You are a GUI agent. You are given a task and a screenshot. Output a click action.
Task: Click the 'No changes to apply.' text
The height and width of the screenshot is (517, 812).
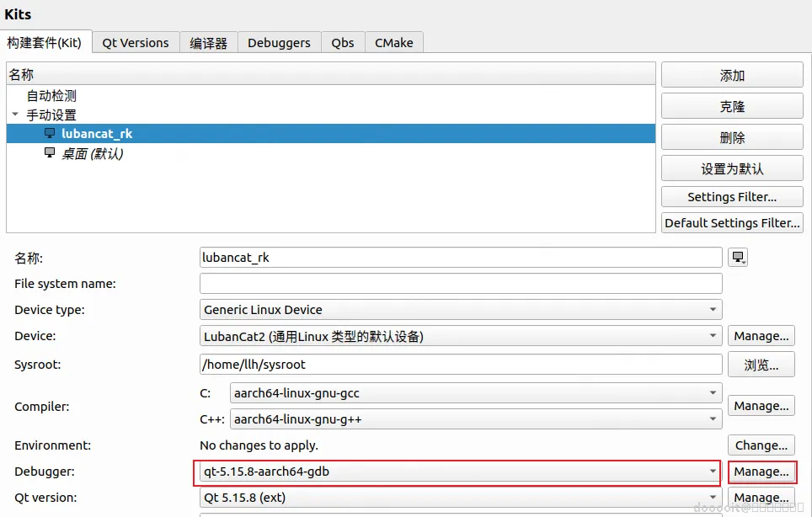click(259, 445)
